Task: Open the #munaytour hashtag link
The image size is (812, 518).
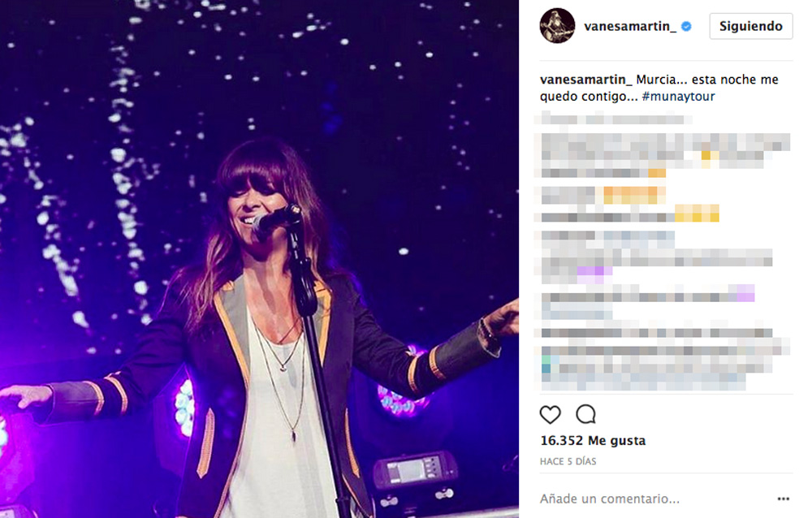Action: (678, 97)
